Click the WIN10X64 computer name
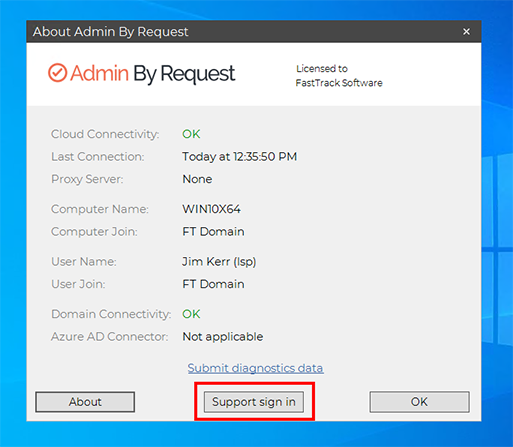Image resolution: width=513 pixels, height=447 pixels. coord(211,209)
